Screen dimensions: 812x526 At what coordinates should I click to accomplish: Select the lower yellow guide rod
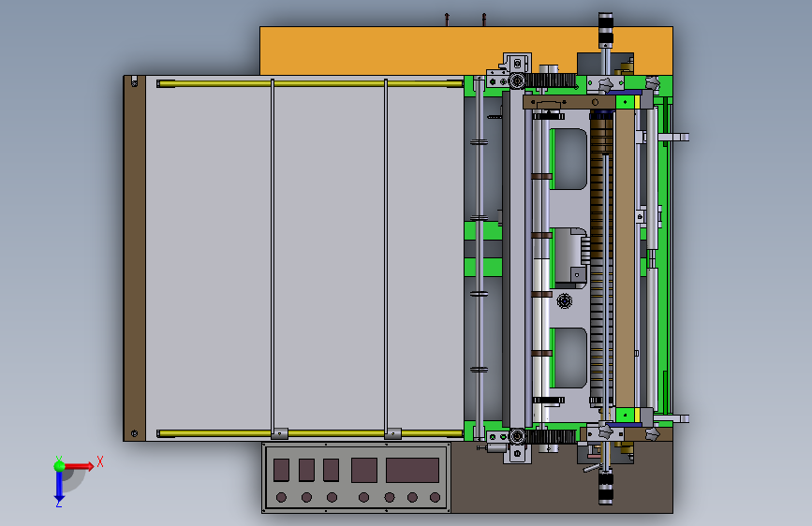tap(310, 433)
